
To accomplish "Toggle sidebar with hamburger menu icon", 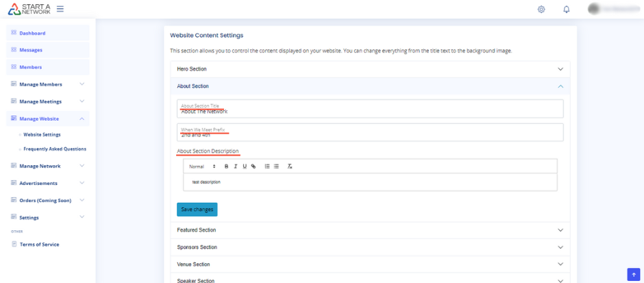I will coord(60,9).
